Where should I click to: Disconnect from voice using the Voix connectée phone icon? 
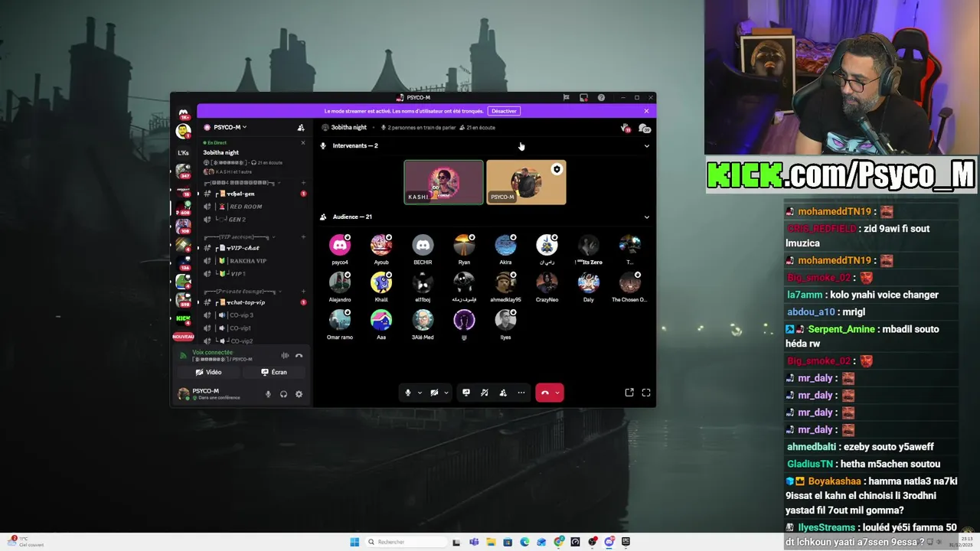[x=299, y=355]
